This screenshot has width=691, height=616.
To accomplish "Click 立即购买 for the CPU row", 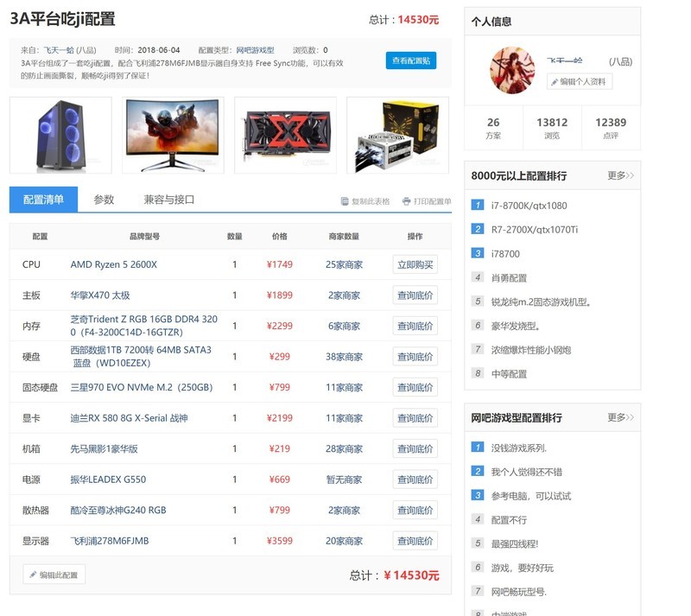I will click(415, 264).
